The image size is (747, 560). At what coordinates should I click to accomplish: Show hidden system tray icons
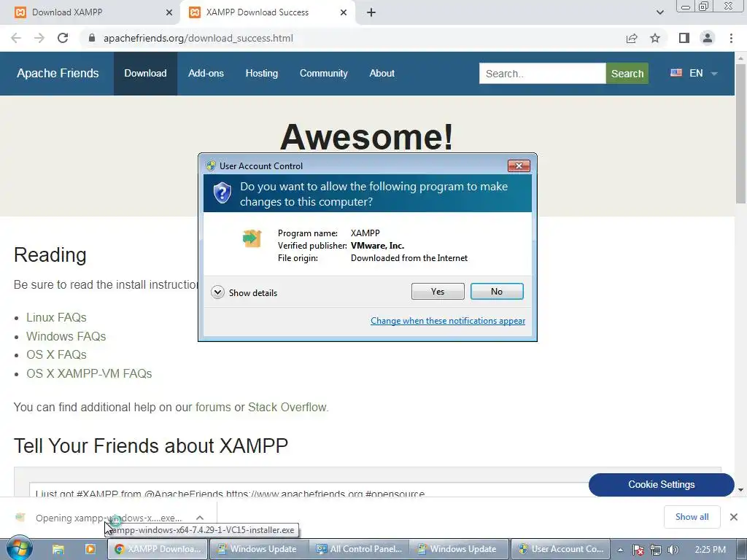click(x=620, y=550)
